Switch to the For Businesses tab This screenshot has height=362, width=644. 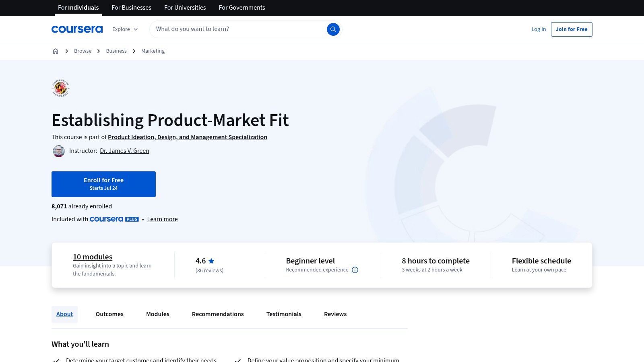tap(131, 8)
